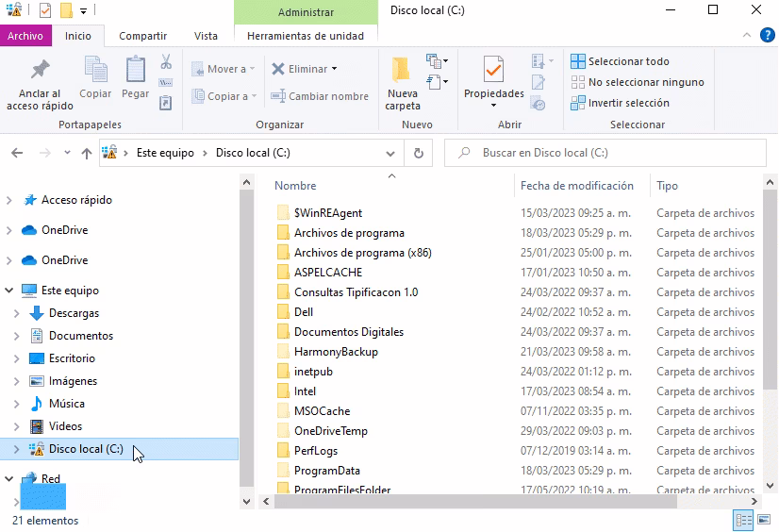Click the paste shortcut icon

pyautogui.click(x=166, y=103)
